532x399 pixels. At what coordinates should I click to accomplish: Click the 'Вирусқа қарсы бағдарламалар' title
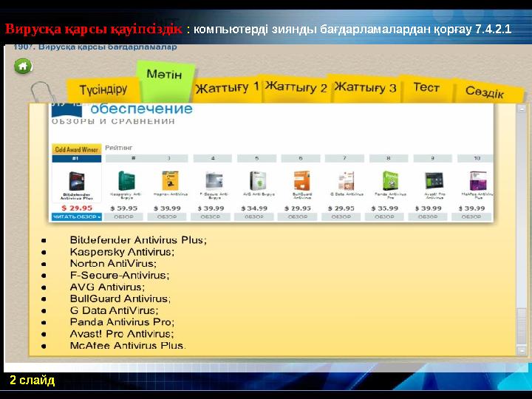click(108, 47)
